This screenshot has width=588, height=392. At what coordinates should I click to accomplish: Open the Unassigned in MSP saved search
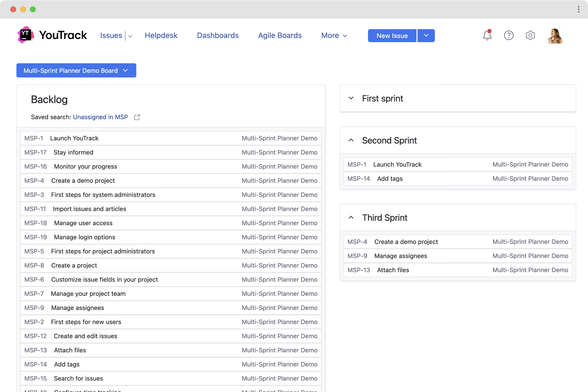(x=100, y=117)
